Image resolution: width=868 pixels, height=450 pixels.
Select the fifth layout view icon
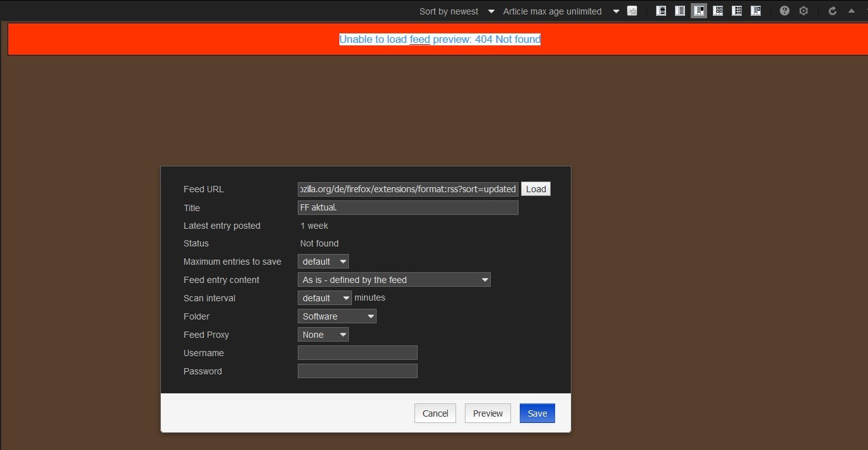[737, 11]
